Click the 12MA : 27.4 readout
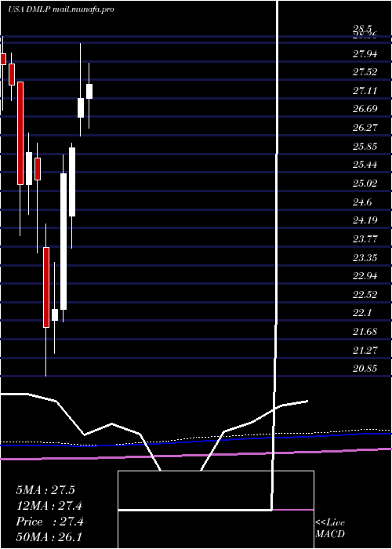 49,506
